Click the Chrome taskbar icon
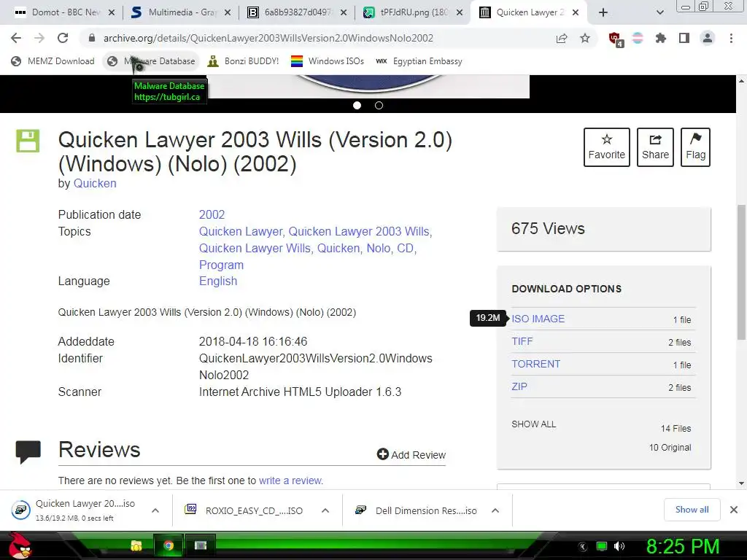This screenshot has width=747, height=560. [169, 545]
